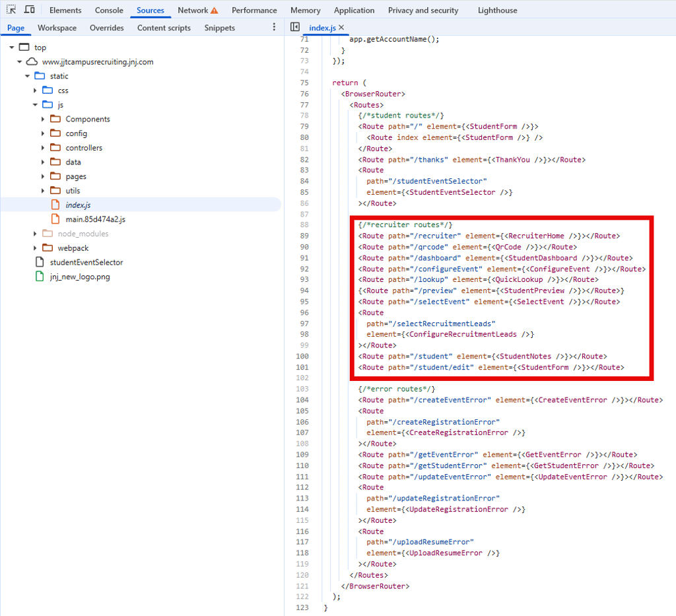Click the studentEventSelector document icon

[40, 261]
